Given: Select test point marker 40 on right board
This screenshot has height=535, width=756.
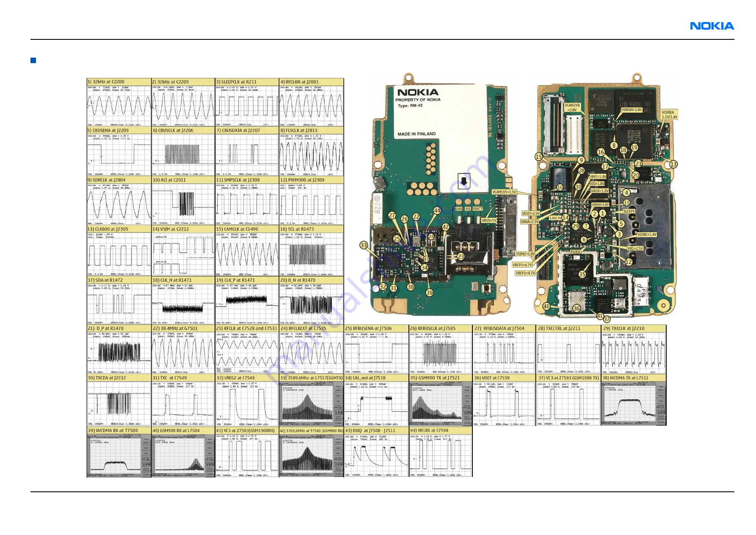Looking at the screenshot, I should [546, 306].
